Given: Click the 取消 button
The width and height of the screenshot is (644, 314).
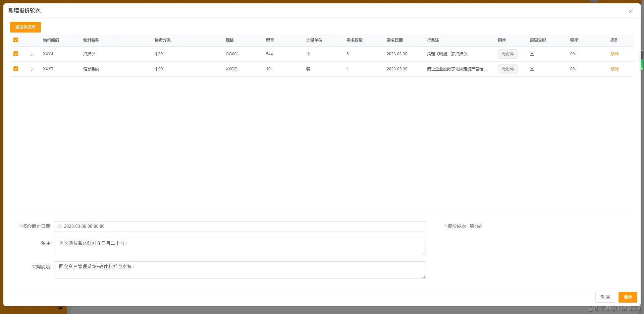Looking at the screenshot, I should (605, 297).
